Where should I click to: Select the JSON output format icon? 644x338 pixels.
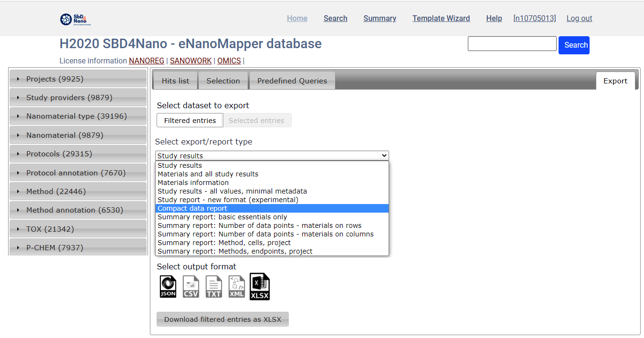point(168,286)
